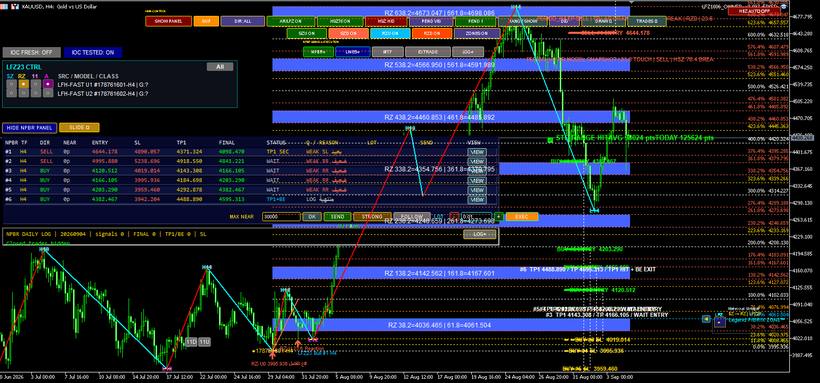This screenshot has width=820, height=383.
Task: Click the left 11D chart marker
Action: tap(191, 342)
